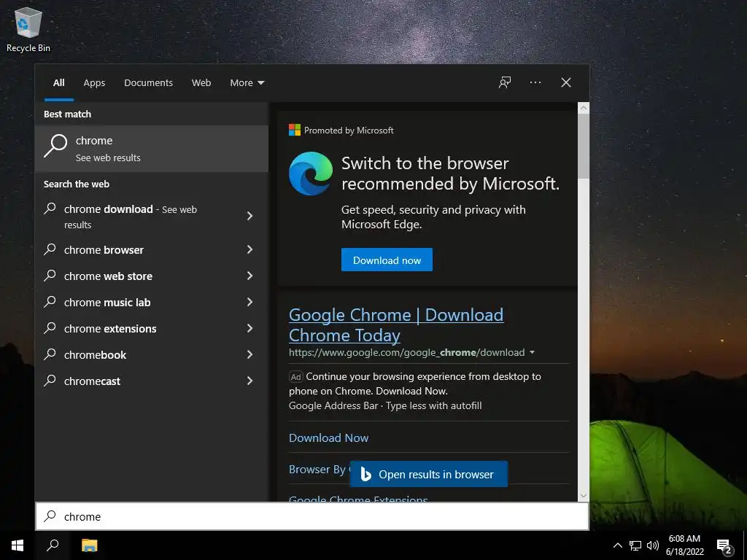Click the network status tray icon
747x560 pixels.
[x=635, y=545]
